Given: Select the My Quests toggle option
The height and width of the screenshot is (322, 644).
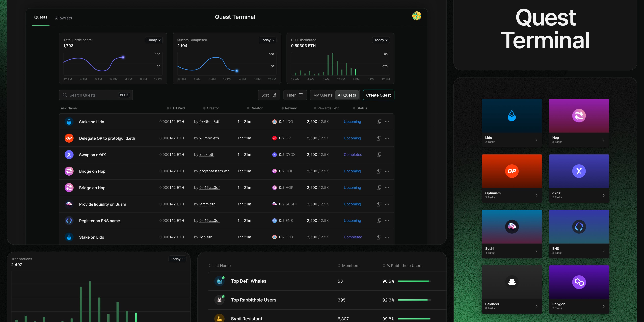Looking at the screenshot, I should pos(323,95).
